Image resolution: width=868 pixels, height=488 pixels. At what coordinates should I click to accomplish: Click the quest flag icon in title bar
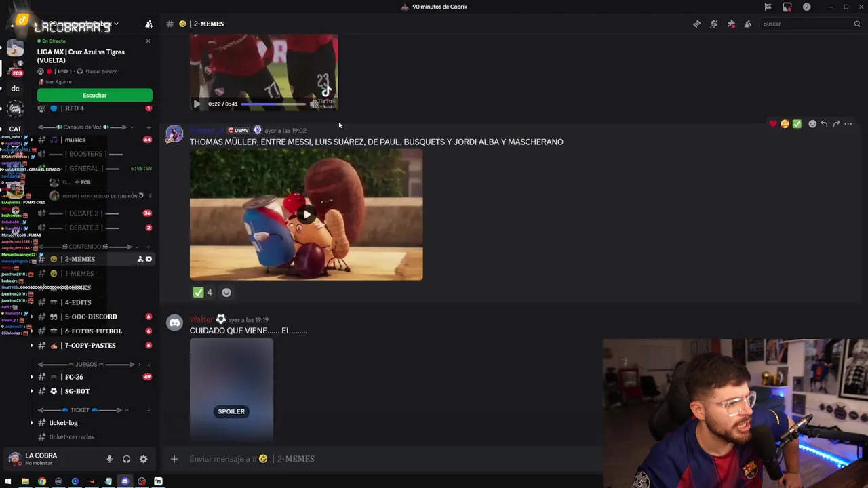click(x=768, y=7)
